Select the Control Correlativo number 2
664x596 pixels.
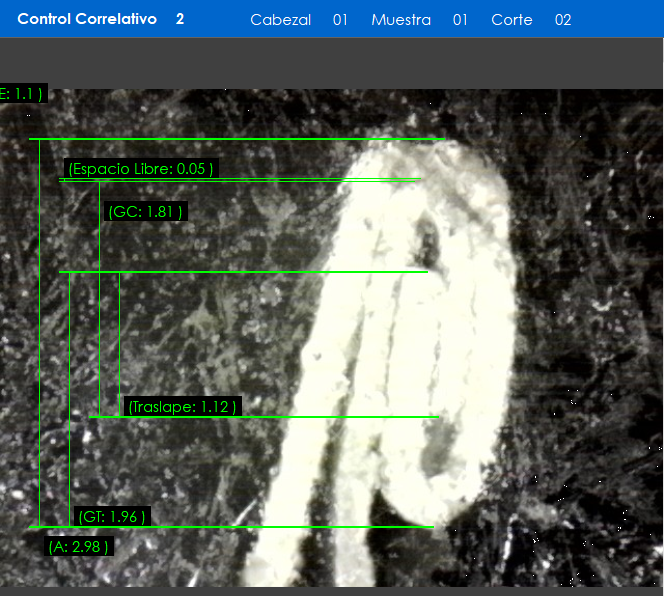pyautogui.click(x=180, y=19)
